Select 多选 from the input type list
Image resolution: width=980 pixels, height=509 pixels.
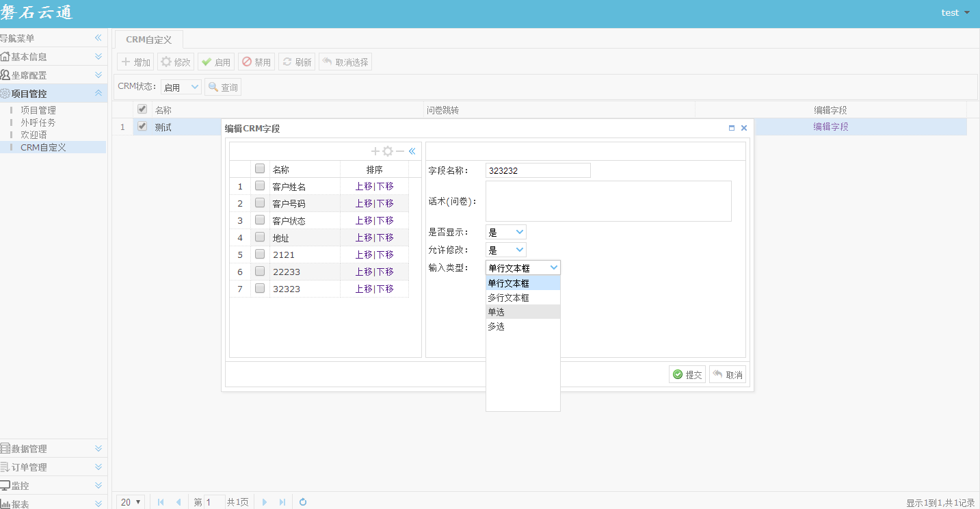click(x=496, y=326)
